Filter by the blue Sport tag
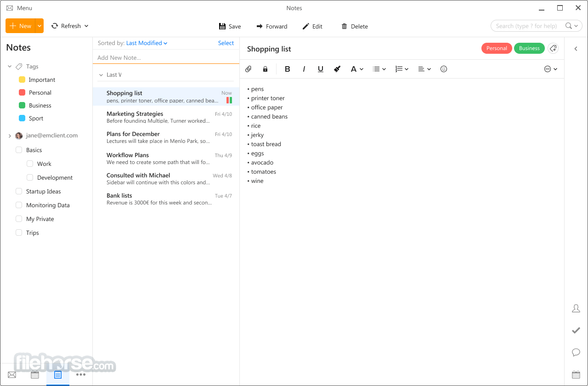The width and height of the screenshot is (588, 386). 31,118
